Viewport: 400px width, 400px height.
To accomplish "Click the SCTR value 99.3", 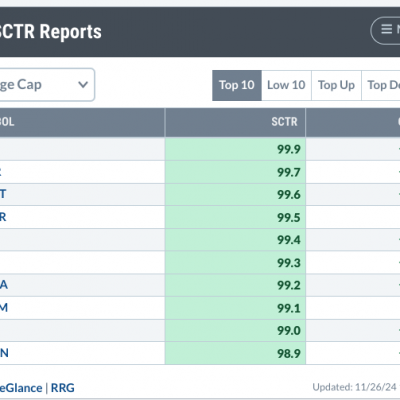I will click(289, 263).
